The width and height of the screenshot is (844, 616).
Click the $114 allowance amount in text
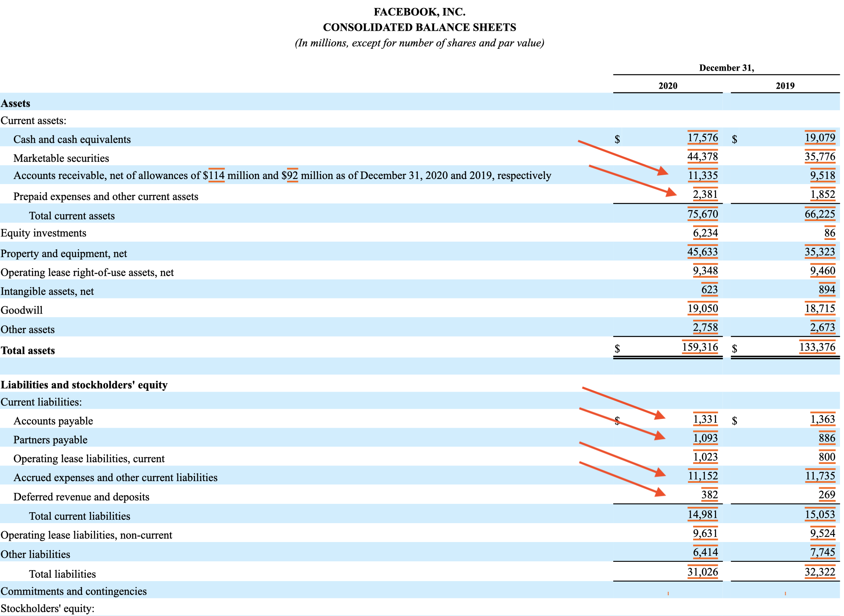(x=216, y=175)
